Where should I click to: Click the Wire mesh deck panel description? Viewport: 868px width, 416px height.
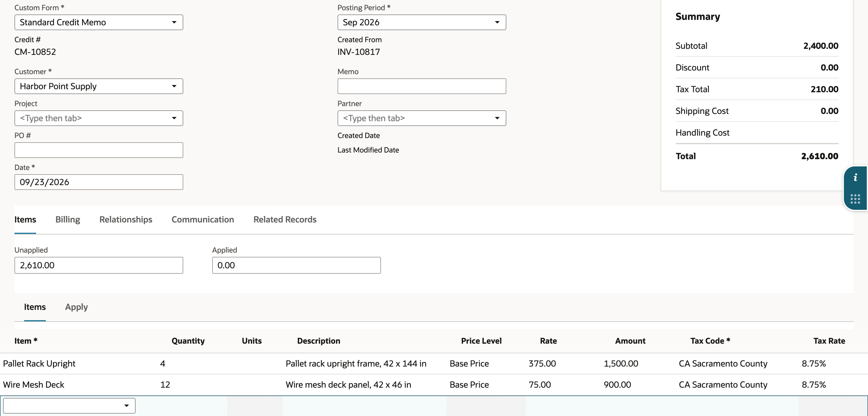[348, 385]
